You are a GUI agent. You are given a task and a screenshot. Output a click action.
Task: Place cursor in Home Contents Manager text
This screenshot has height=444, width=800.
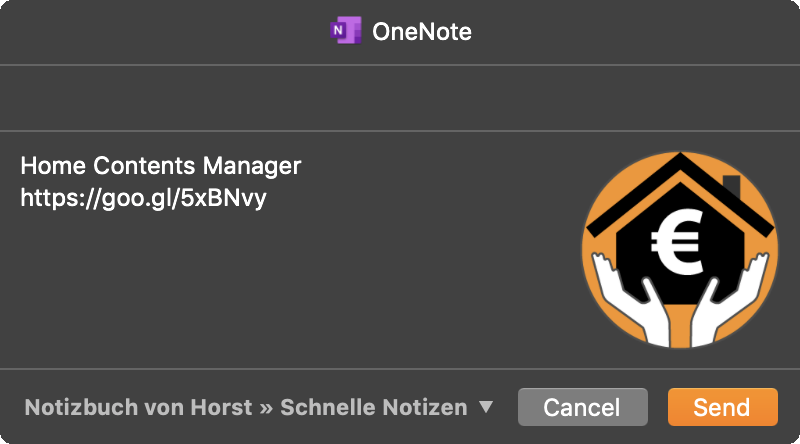[161, 165]
